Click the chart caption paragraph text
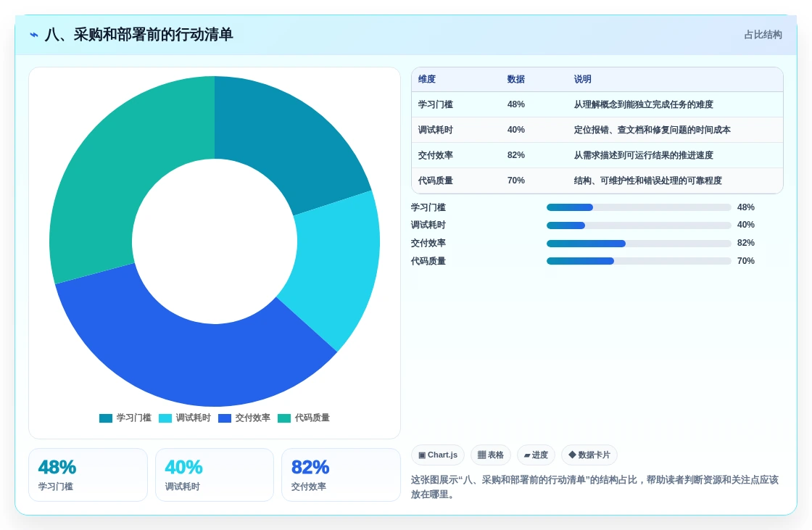Viewport: 812px width, 530px height. [x=594, y=487]
